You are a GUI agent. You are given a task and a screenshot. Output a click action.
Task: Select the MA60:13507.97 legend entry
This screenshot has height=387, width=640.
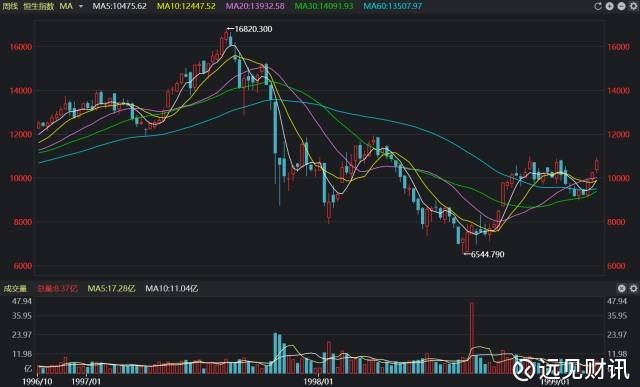click(x=393, y=6)
